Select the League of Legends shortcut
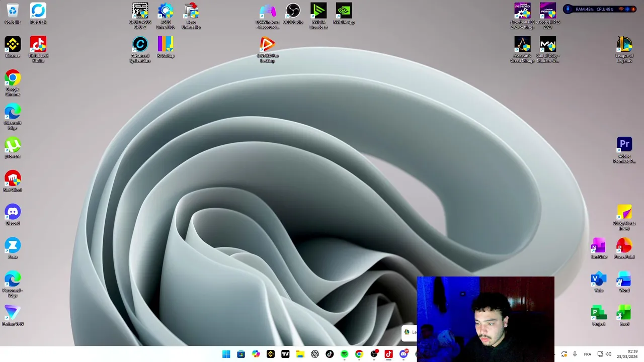644x362 pixels. point(624,49)
